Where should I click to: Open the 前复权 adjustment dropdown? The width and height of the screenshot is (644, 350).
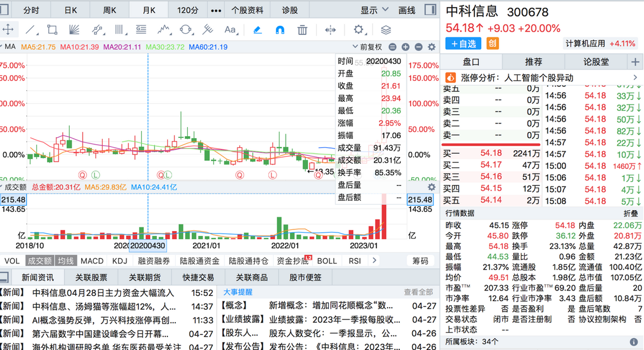click(367, 47)
